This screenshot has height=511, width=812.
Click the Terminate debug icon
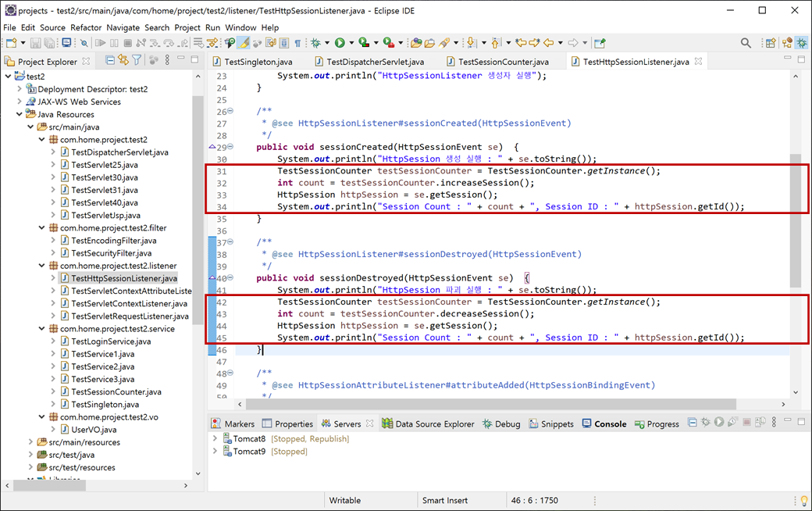(x=127, y=43)
